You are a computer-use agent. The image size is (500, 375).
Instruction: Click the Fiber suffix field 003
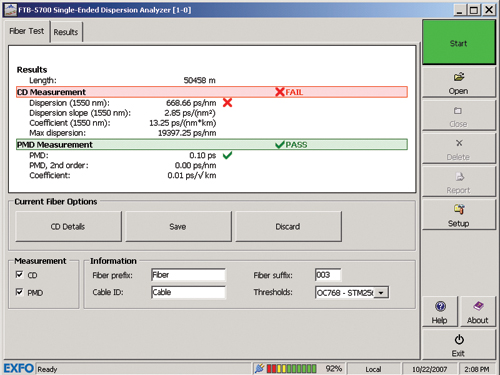[328, 275]
